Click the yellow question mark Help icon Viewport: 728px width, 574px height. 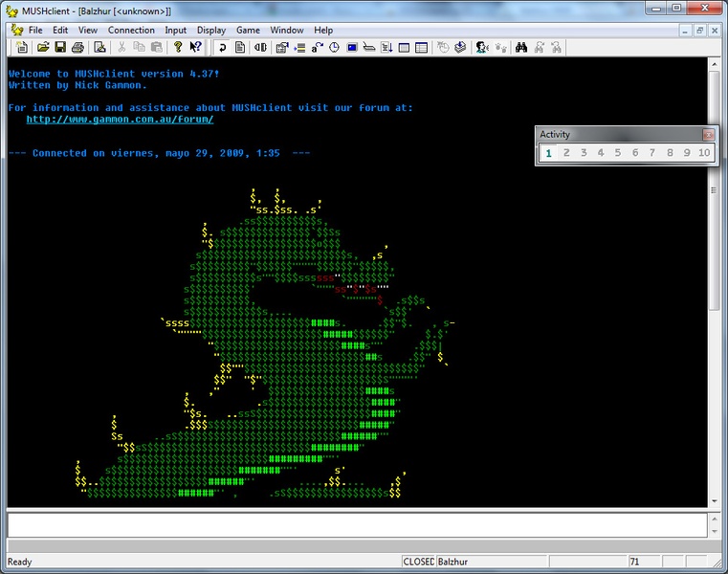click(178, 47)
